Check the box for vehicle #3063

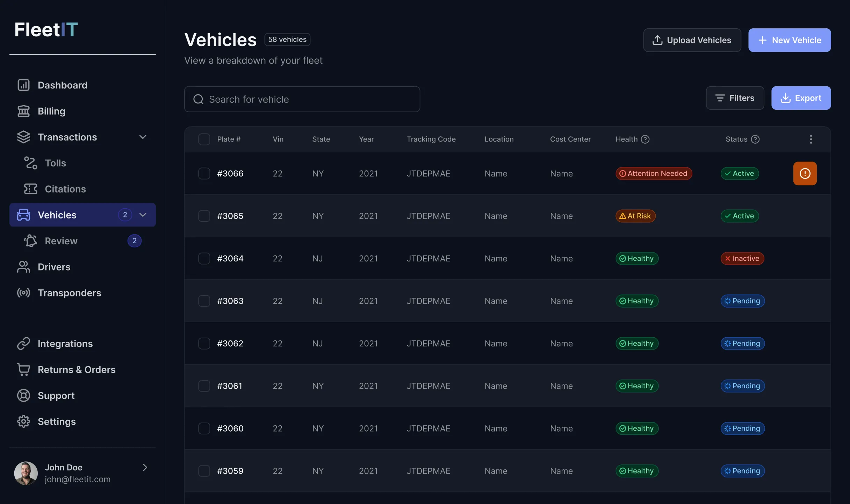[x=204, y=301]
